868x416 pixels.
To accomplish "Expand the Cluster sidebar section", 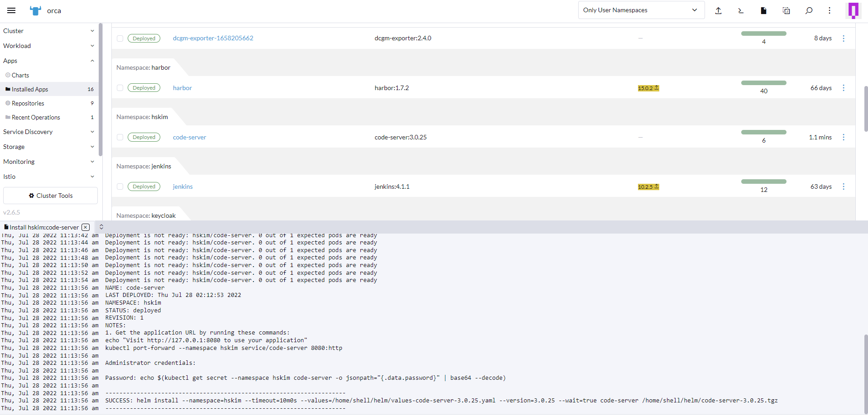I will pyautogui.click(x=49, y=31).
